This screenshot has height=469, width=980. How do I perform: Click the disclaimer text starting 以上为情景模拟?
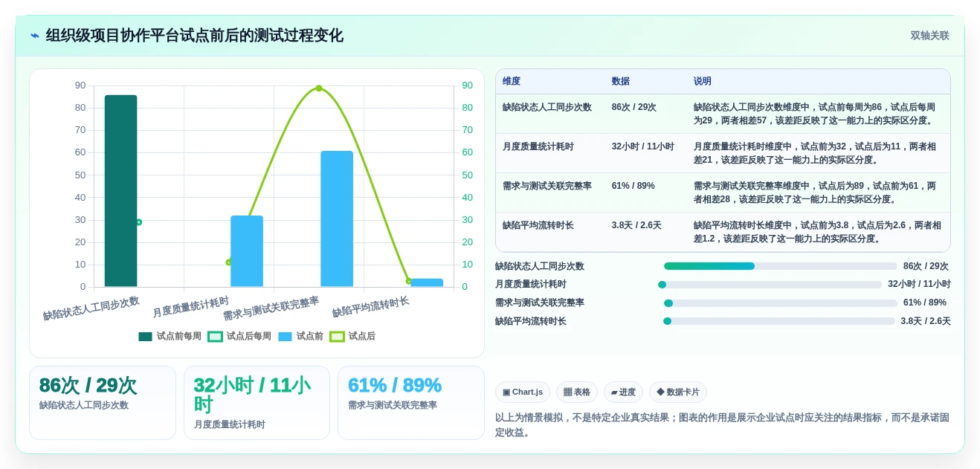[722, 425]
